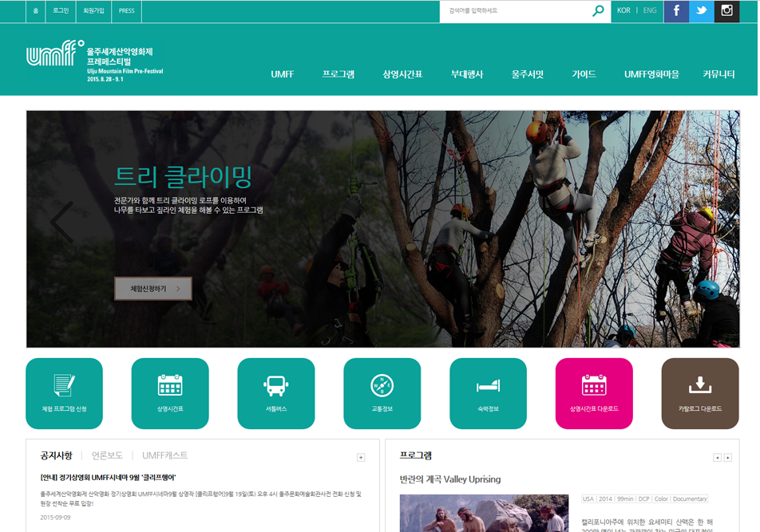Click pink 상영시간표 다운로드 tile
The width and height of the screenshot is (760, 532).
594,393
